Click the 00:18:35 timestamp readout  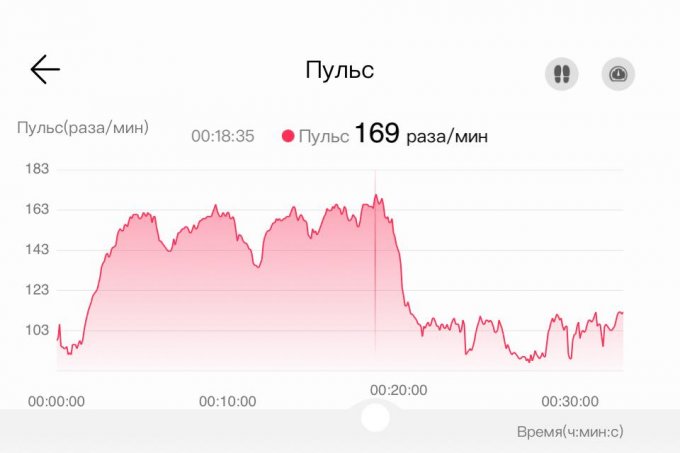coord(223,135)
